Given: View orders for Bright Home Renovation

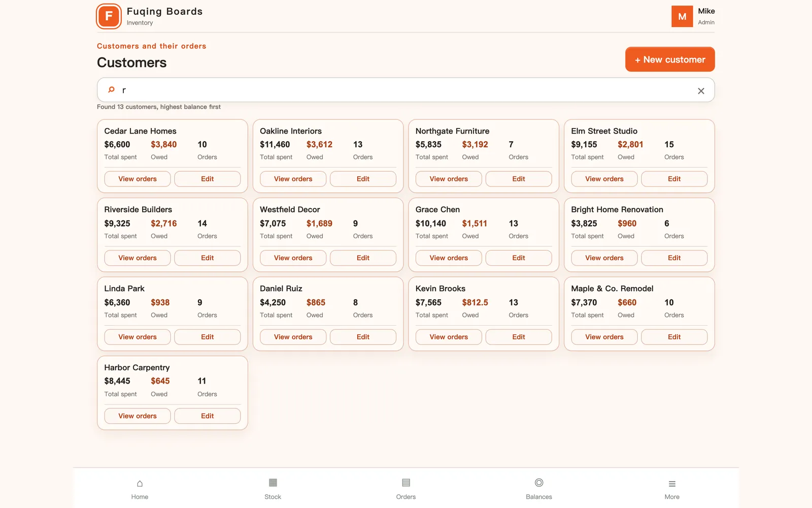Looking at the screenshot, I should 604,258.
